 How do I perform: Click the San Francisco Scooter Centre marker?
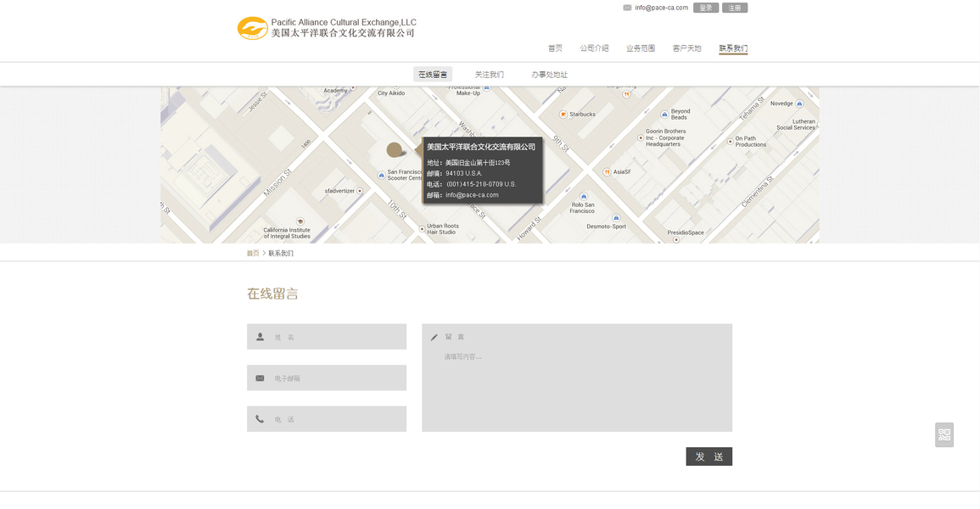(381, 176)
